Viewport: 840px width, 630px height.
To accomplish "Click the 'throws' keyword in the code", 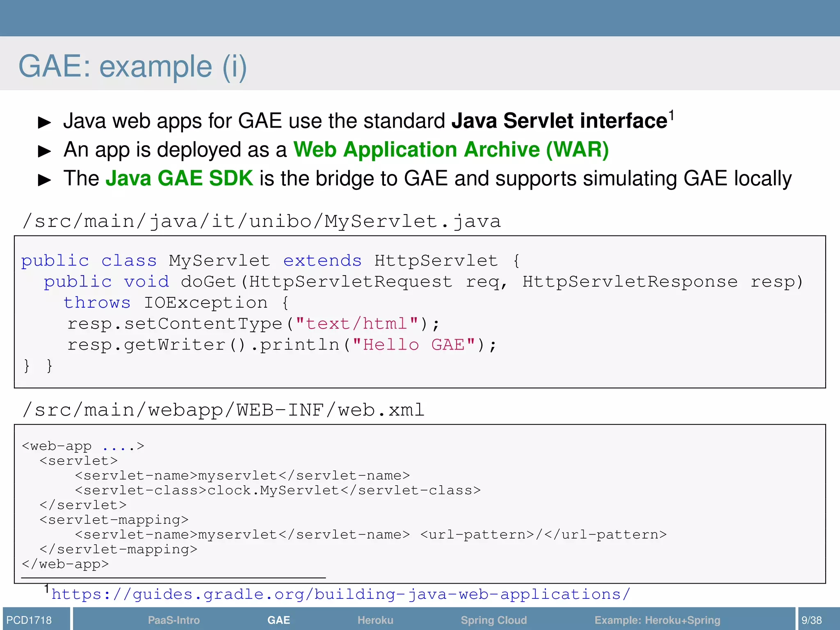I will (97, 303).
